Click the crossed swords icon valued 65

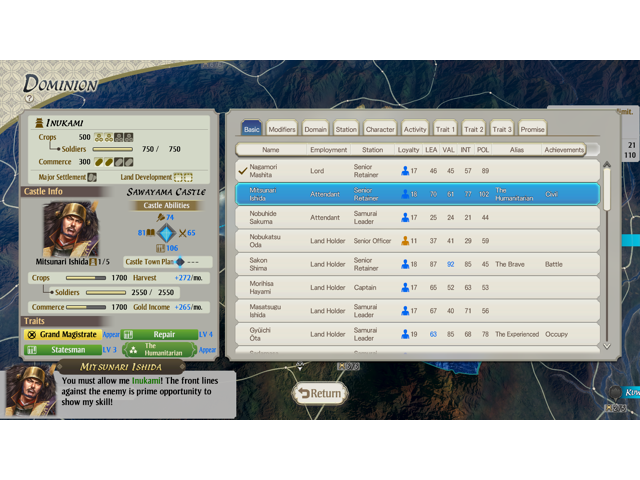point(182,233)
